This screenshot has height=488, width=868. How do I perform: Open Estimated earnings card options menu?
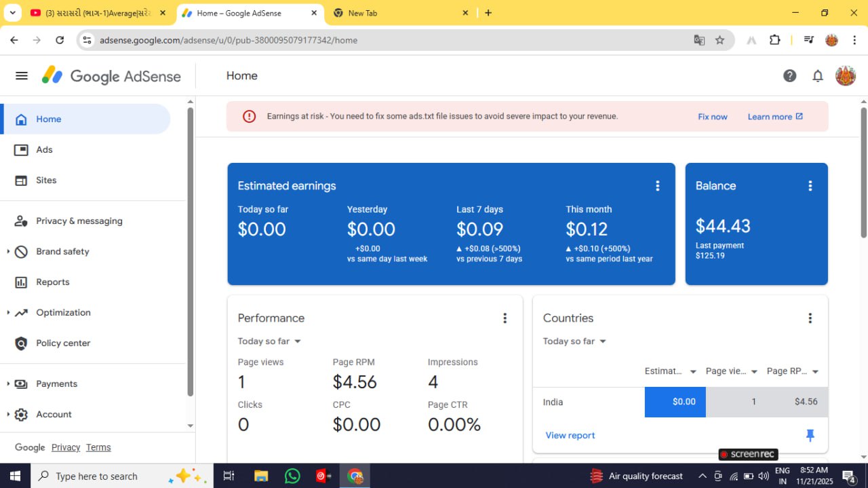[x=657, y=186]
